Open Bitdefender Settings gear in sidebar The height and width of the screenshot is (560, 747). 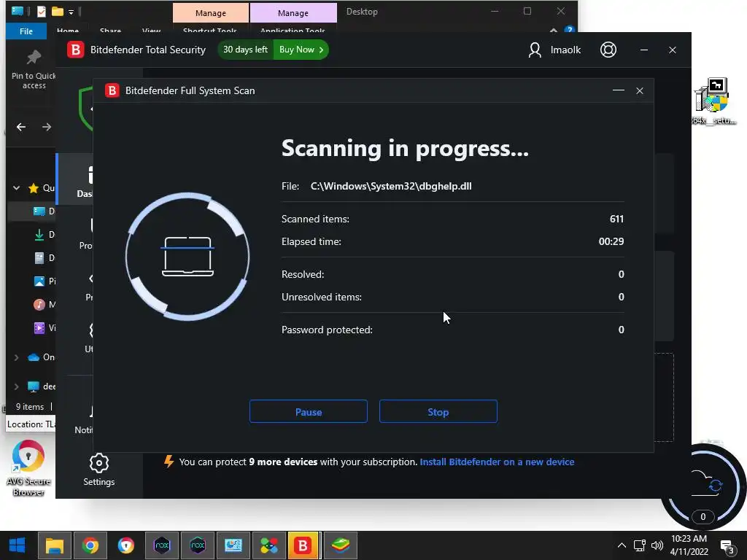point(99,470)
